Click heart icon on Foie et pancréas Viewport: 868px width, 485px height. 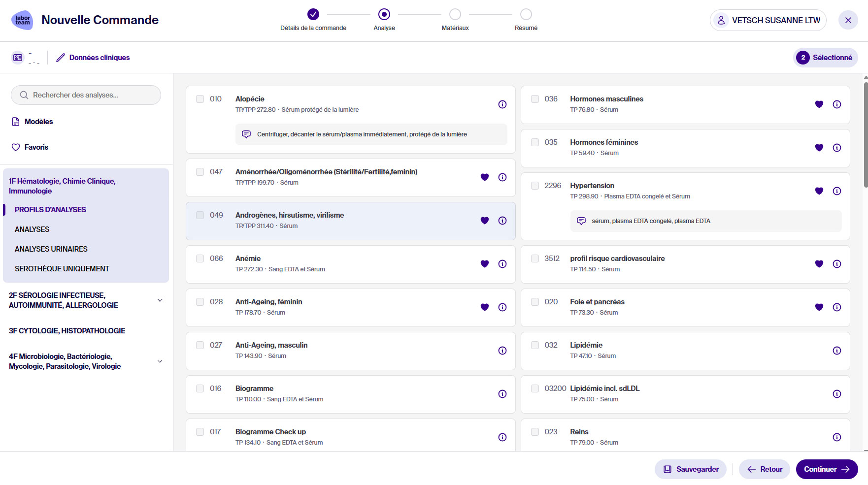[819, 307]
